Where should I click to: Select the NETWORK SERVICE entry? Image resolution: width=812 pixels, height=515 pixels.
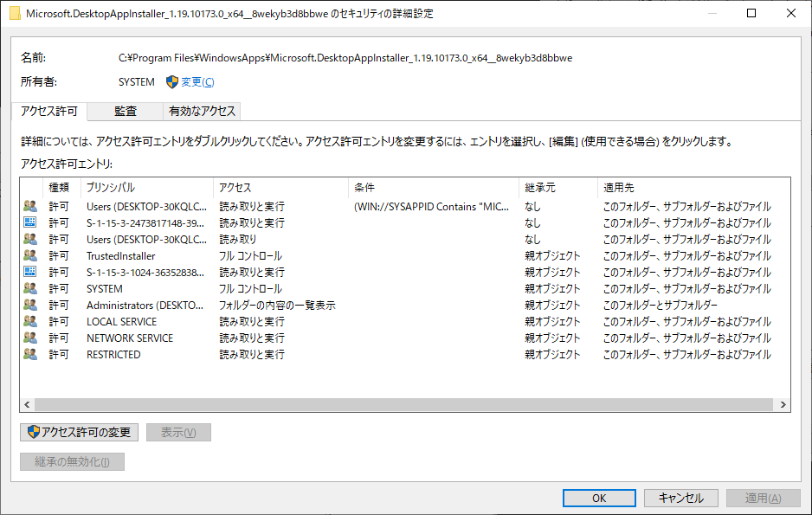(130, 338)
